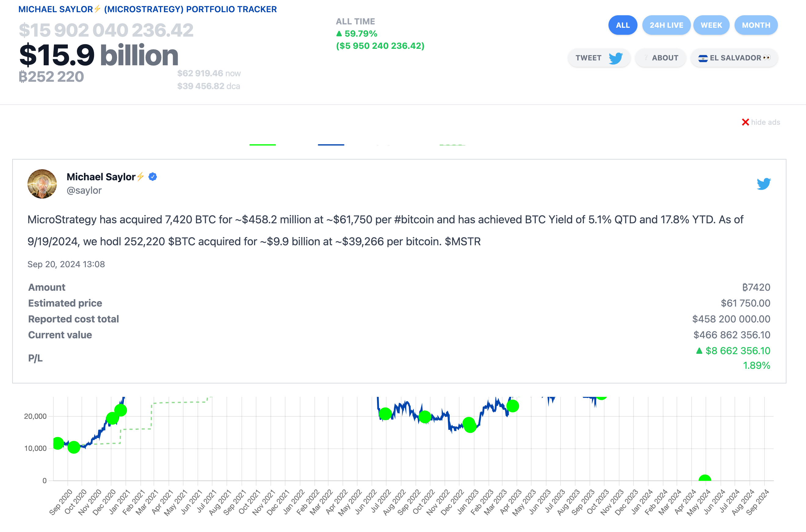Click the TWEET button
The image size is (806, 532).
pyautogui.click(x=599, y=58)
